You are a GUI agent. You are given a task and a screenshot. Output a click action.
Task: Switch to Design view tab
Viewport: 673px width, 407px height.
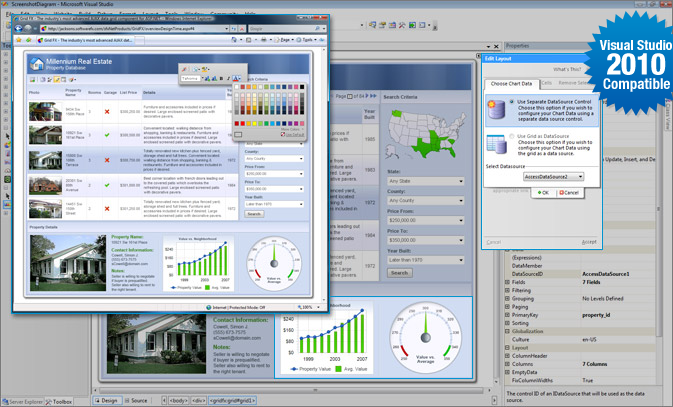click(106, 401)
